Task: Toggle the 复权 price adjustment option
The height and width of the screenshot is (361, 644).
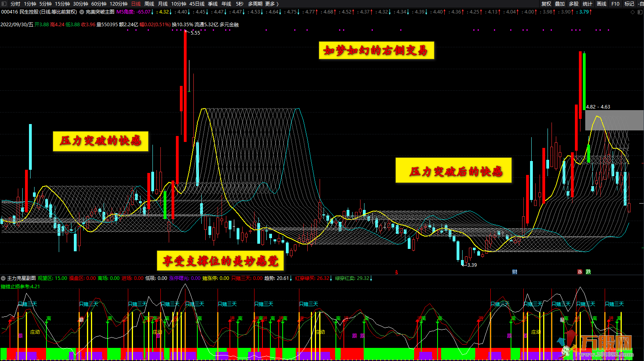Action: coord(546,4)
